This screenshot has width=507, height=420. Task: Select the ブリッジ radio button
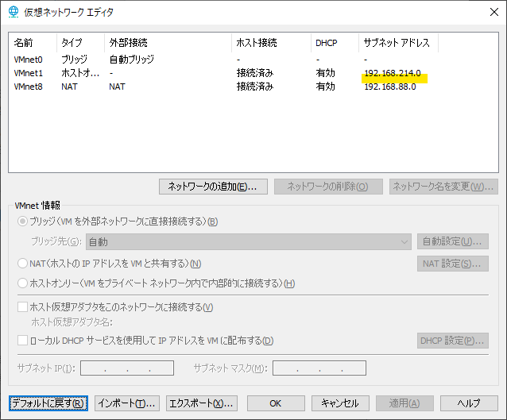pyautogui.click(x=22, y=222)
